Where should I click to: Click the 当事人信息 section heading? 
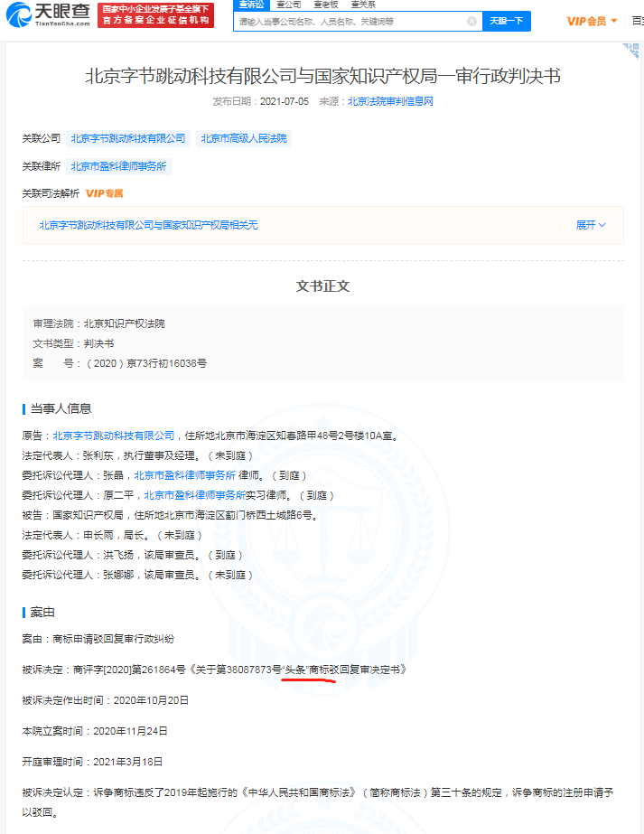tap(61, 408)
